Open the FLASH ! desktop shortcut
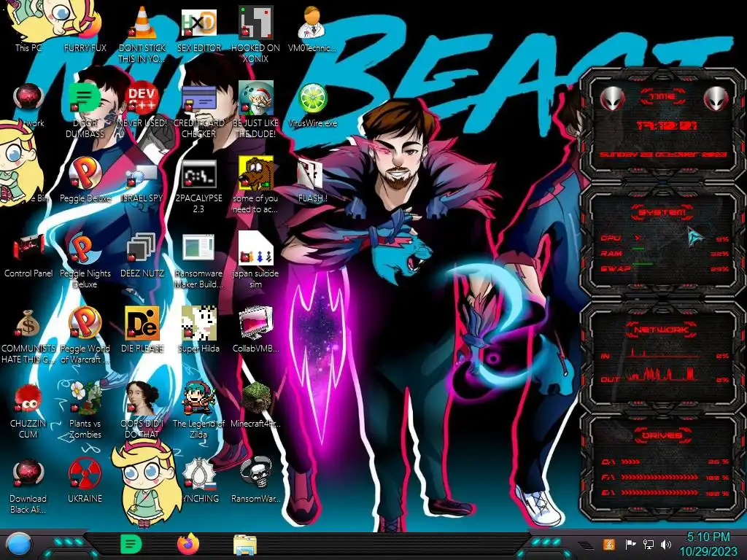Screen dimensions: 747x560 (312, 180)
